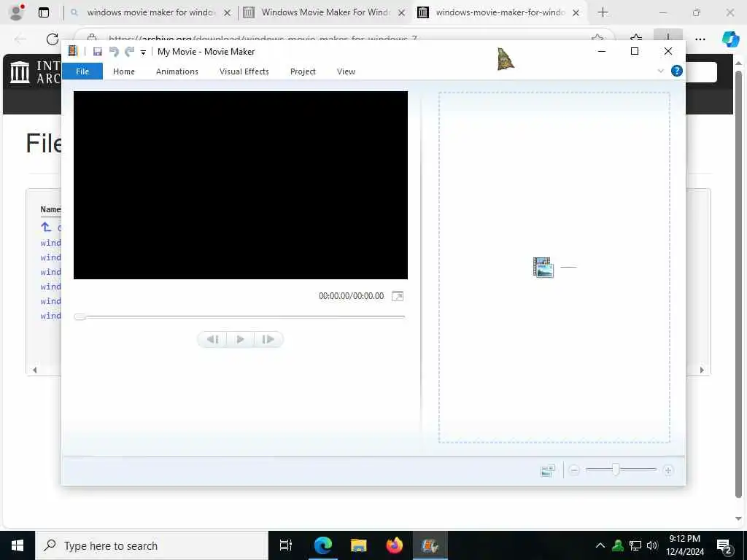Open Microsoft Edge from the taskbar

click(x=323, y=545)
